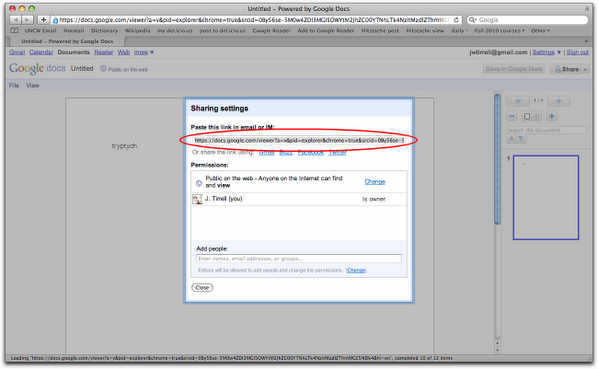Share the link via Gmail
The image size is (598, 369).
pyautogui.click(x=266, y=152)
